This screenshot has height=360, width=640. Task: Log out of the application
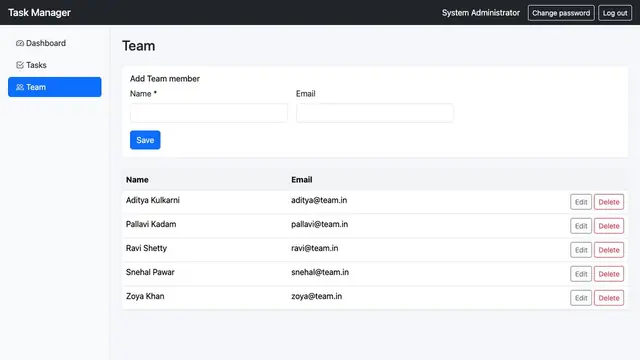tap(615, 13)
